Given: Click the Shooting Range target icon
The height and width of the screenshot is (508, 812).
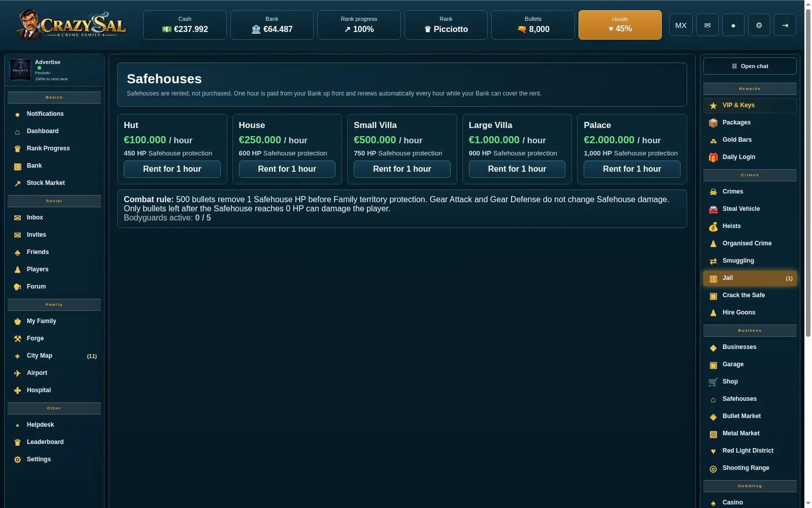Looking at the screenshot, I should click(713, 468).
